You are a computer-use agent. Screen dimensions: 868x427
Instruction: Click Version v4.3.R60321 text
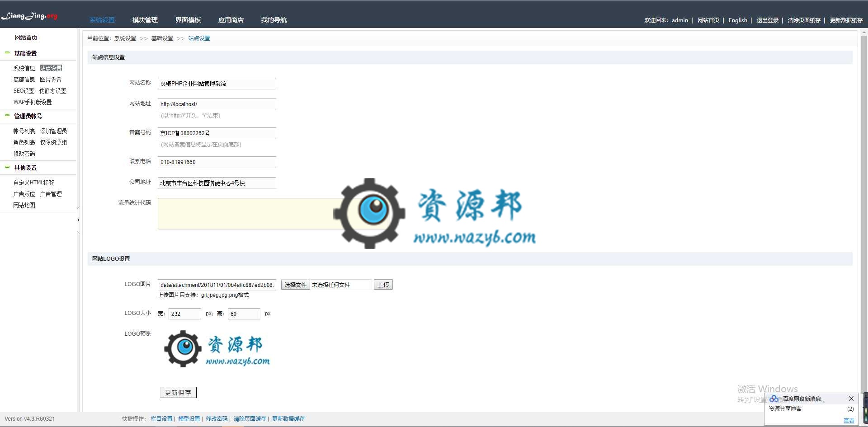click(x=30, y=419)
